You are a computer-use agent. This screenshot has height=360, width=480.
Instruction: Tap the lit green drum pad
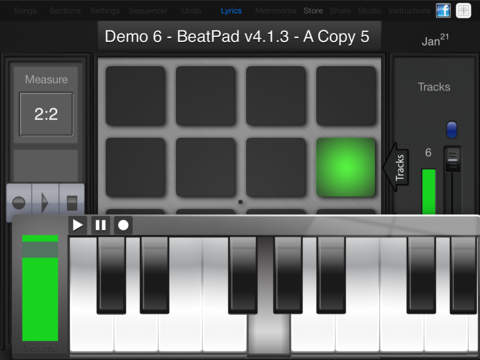click(346, 167)
